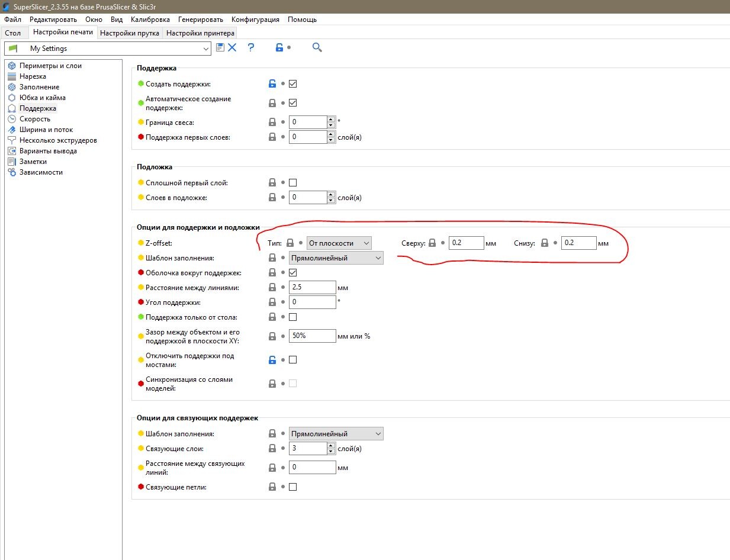The width and height of the screenshot is (730, 560).
Task: Increase Слоев в подложке with up arrow
Action: [331, 194]
